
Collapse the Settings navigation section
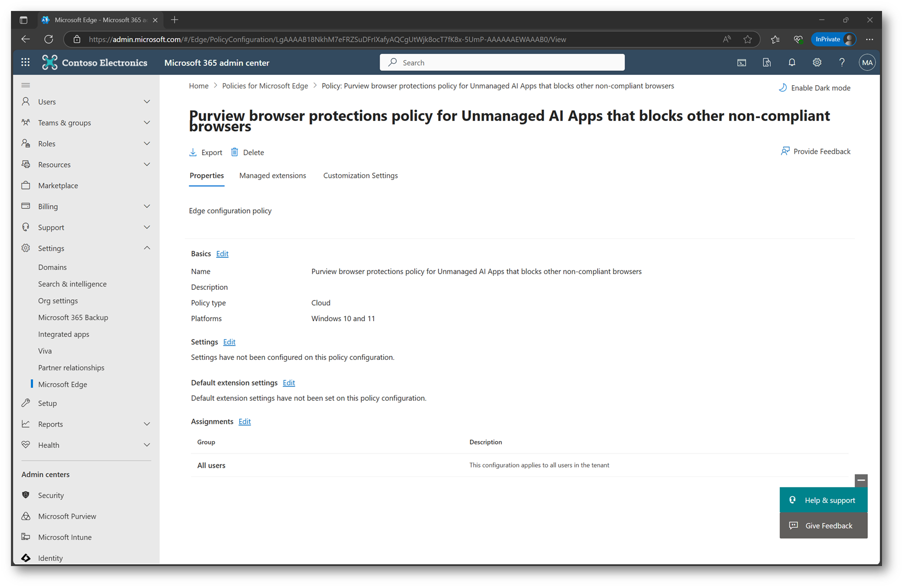click(86, 248)
